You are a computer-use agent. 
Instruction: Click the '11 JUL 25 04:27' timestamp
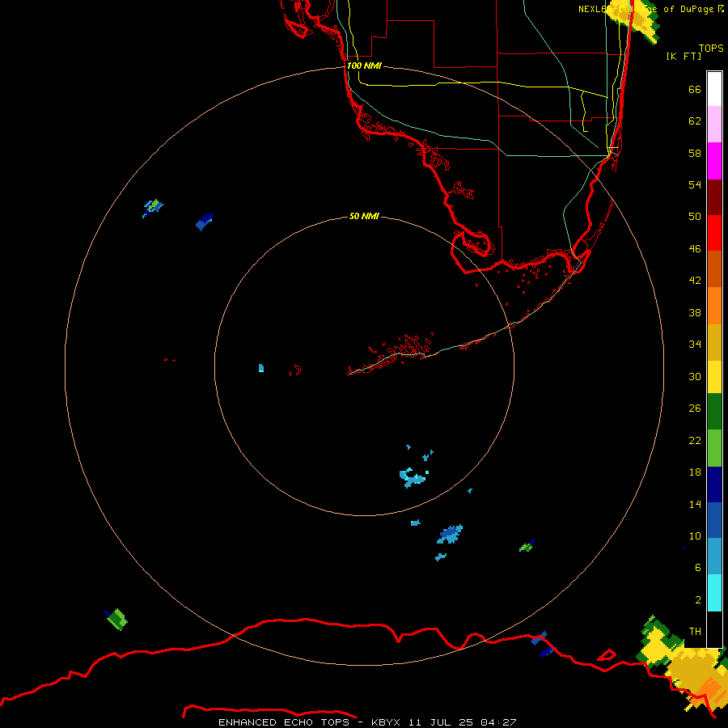point(463,722)
